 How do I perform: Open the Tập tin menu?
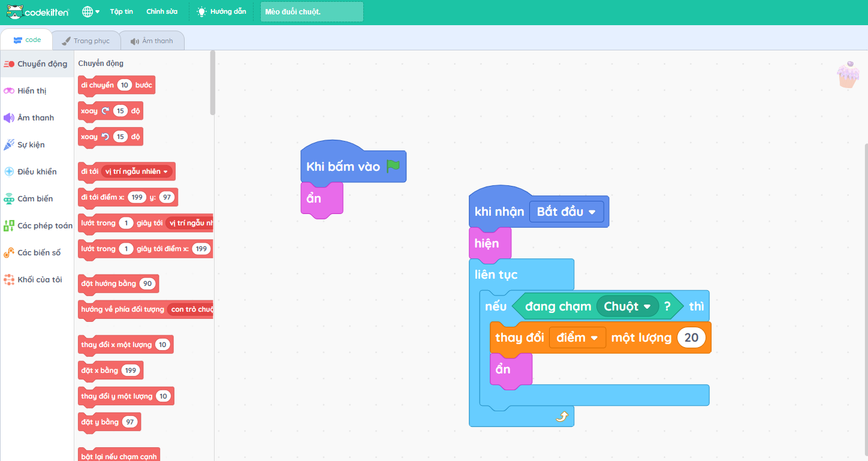pos(121,12)
